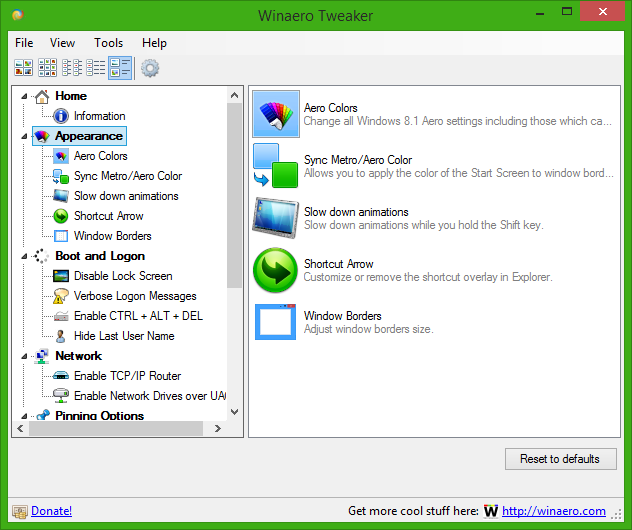
Task: Open the Tools menu
Action: (108, 43)
